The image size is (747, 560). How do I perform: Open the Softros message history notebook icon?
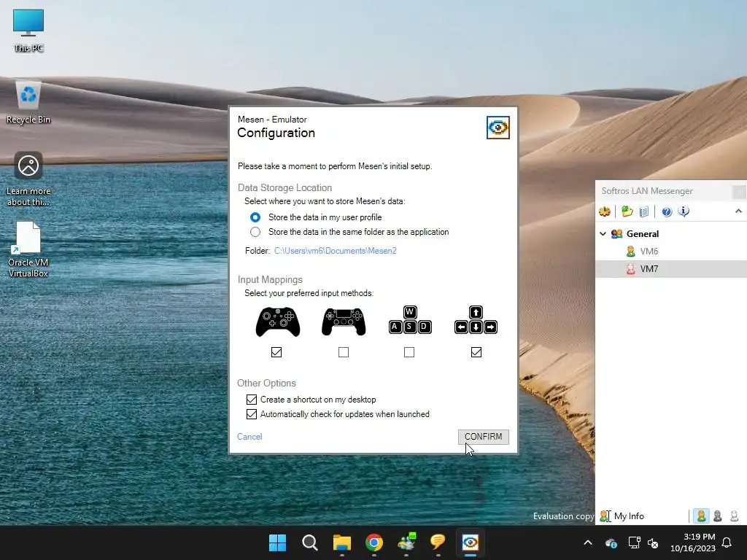643,211
